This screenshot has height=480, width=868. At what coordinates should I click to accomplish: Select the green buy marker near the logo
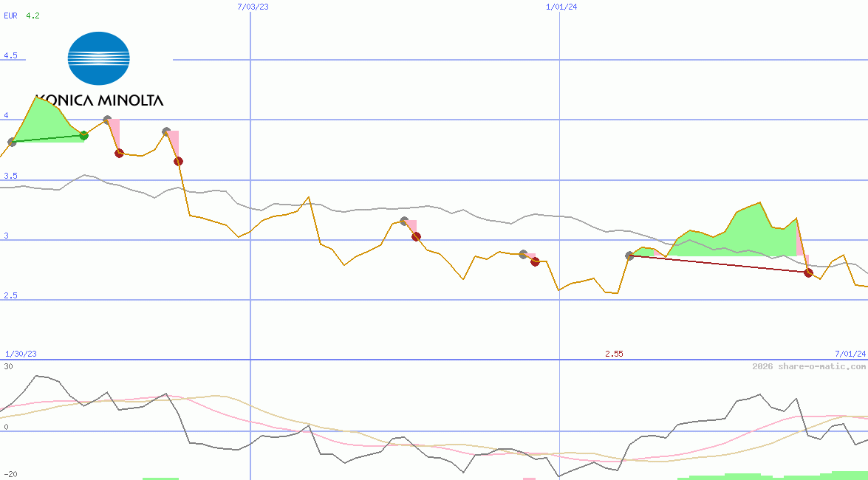pos(83,135)
